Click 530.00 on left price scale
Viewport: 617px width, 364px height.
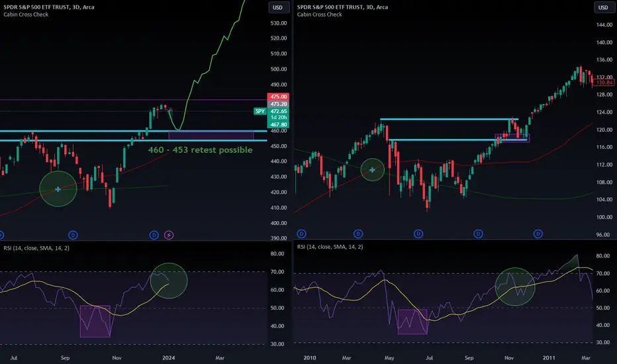(279, 23)
